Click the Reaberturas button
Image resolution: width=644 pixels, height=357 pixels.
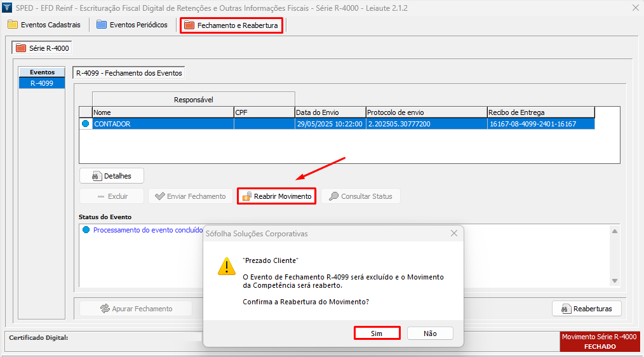coord(586,309)
